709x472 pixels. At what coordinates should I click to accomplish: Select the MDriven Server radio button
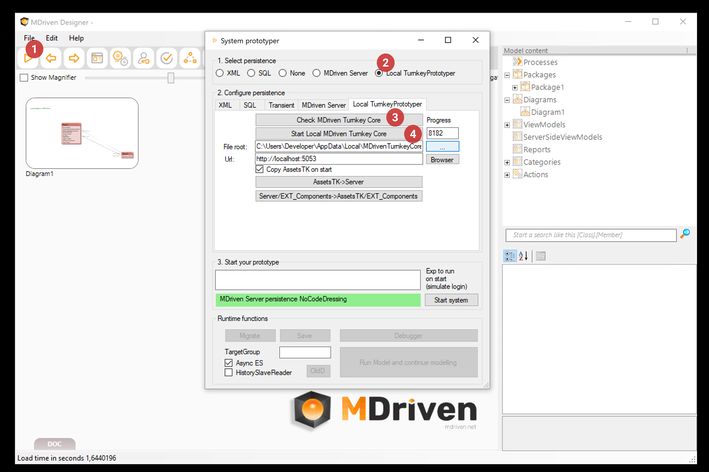point(317,73)
